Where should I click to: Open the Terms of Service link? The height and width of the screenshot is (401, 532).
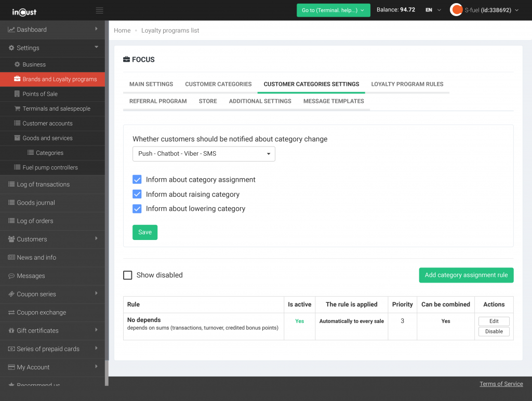click(x=501, y=384)
